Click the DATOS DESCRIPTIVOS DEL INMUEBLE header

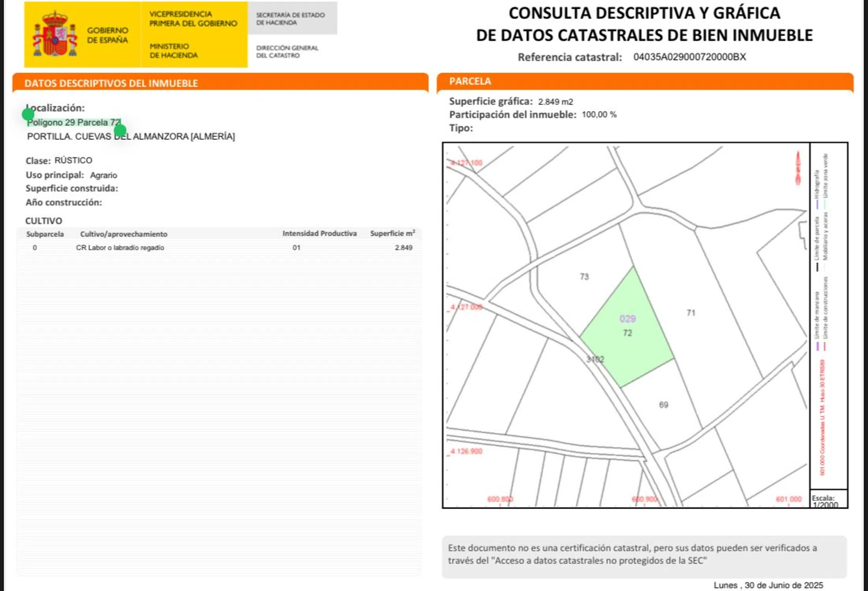111,83
